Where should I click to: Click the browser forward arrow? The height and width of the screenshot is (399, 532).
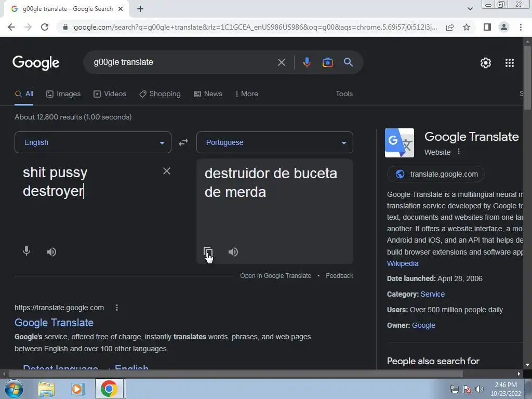coord(28,27)
